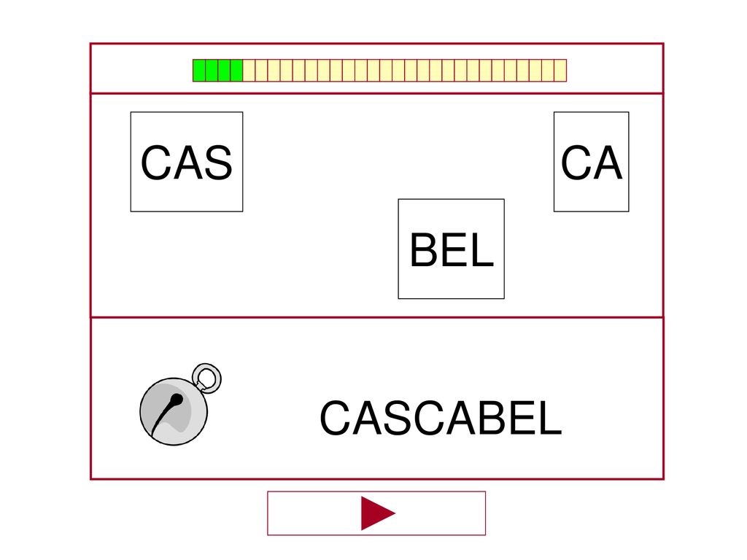Screen dimensions: 747x560
Task: Click the final L in CASCABEL
Action: coord(551,418)
